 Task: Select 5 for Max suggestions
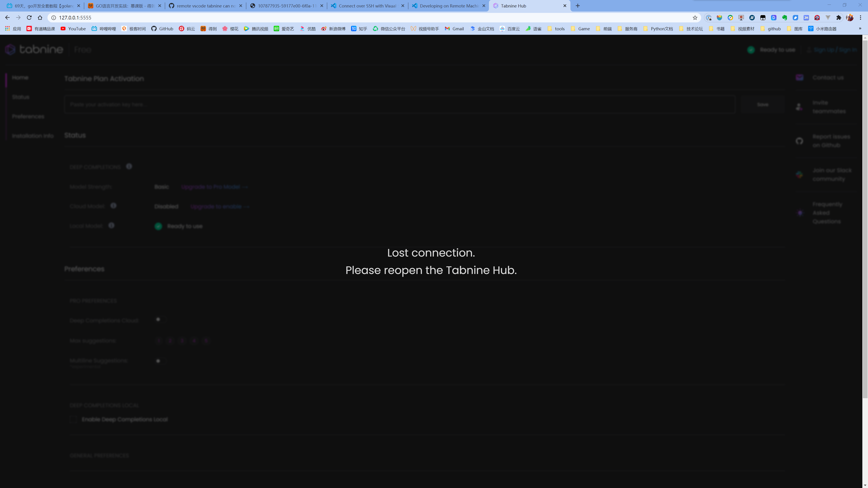(206, 341)
